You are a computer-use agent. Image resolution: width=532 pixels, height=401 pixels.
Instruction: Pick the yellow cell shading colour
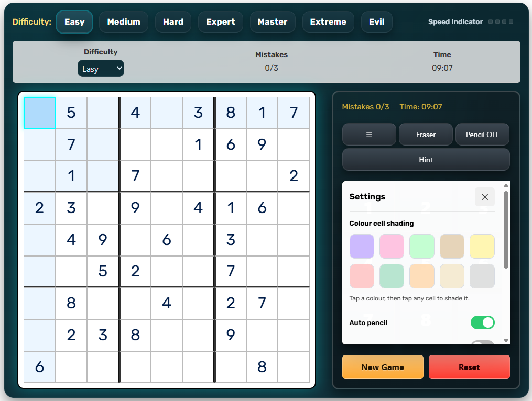point(482,246)
